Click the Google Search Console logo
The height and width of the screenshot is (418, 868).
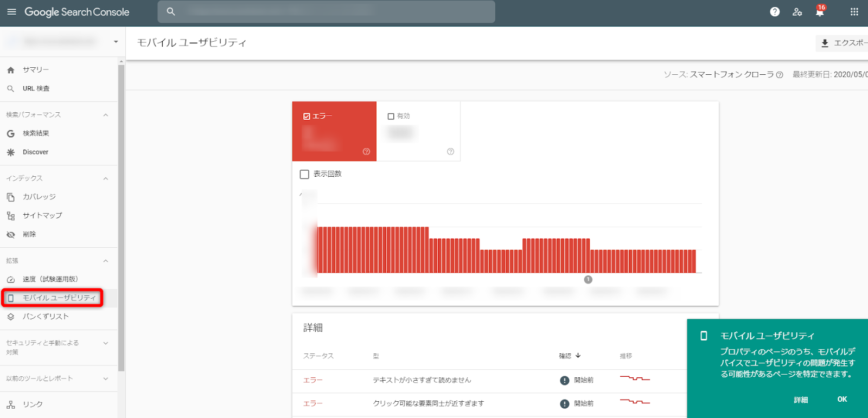[x=76, y=12]
